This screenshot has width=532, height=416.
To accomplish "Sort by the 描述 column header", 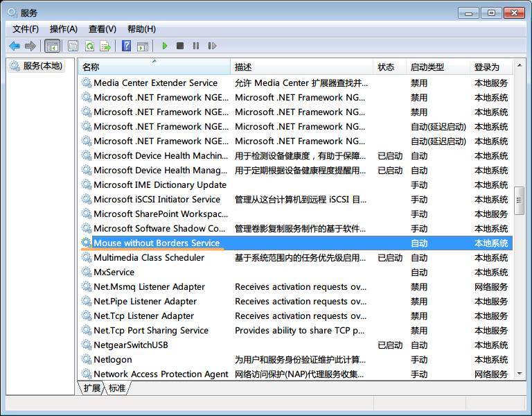I will coord(302,67).
